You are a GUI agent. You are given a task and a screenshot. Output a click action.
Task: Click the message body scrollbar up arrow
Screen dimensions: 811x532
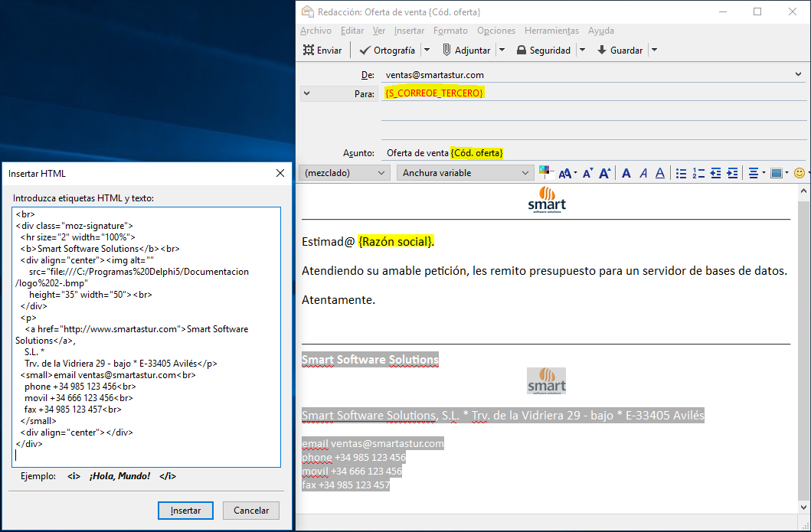pos(803,191)
